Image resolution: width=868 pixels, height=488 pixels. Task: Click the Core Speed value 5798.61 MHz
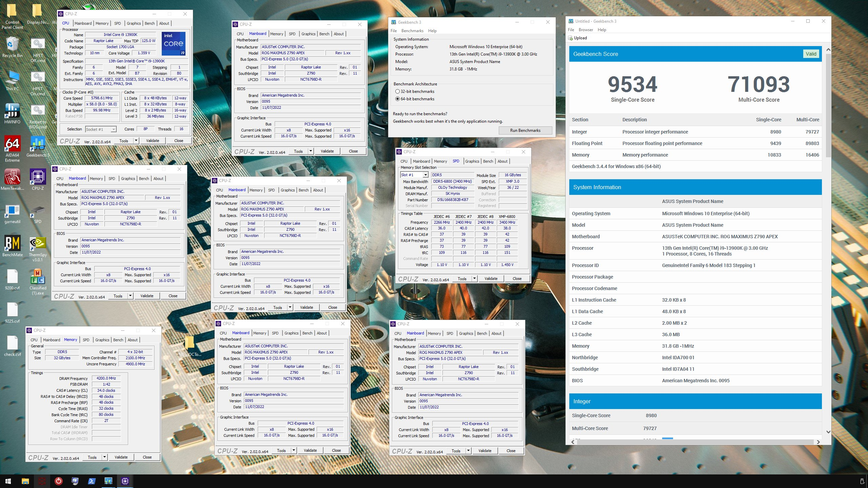tap(102, 98)
